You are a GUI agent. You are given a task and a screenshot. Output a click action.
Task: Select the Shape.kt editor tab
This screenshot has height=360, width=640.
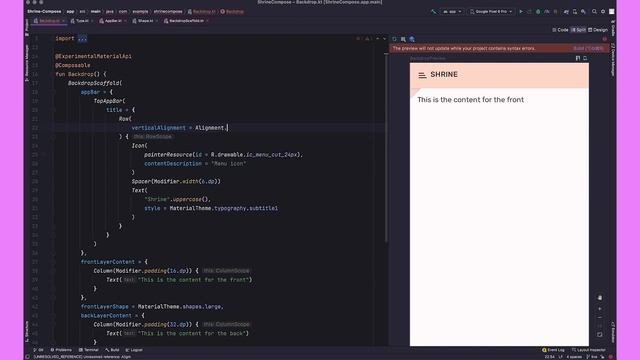(145, 21)
